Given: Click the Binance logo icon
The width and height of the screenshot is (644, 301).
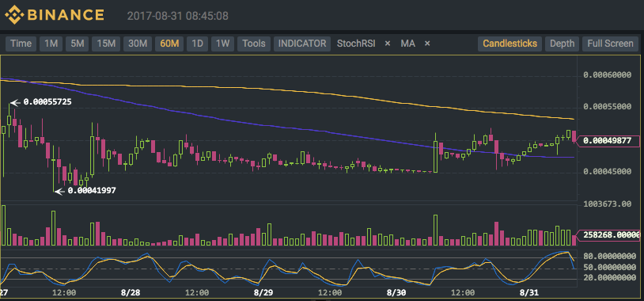Looking at the screenshot, I should click(x=14, y=15).
